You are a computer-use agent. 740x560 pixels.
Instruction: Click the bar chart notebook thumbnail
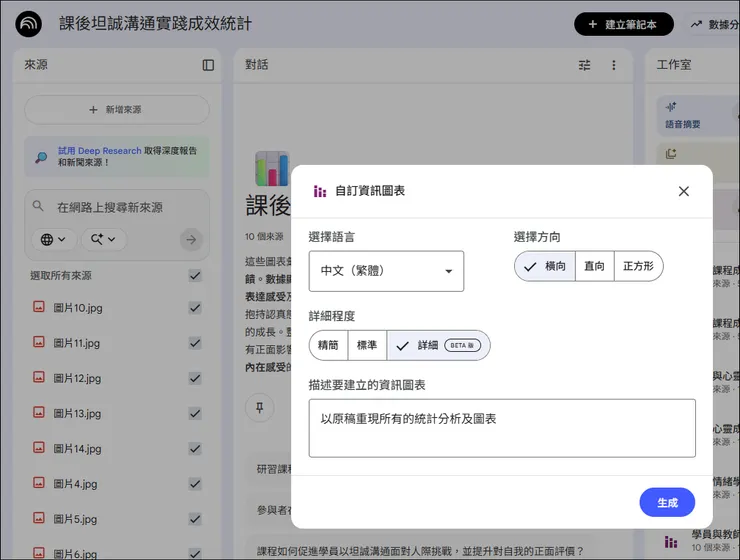pyautogui.click(x=272, y=168)
